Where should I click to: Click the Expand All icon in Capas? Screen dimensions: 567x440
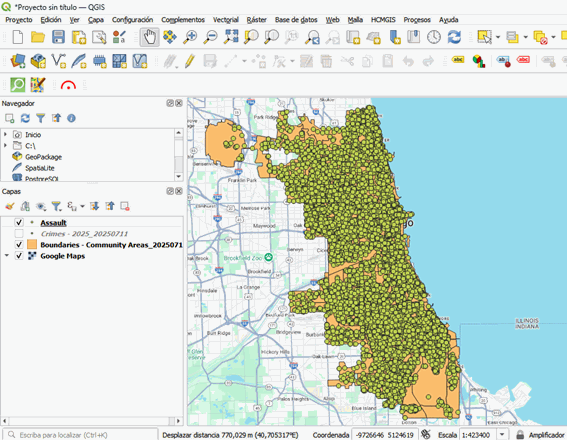(95, 206)
